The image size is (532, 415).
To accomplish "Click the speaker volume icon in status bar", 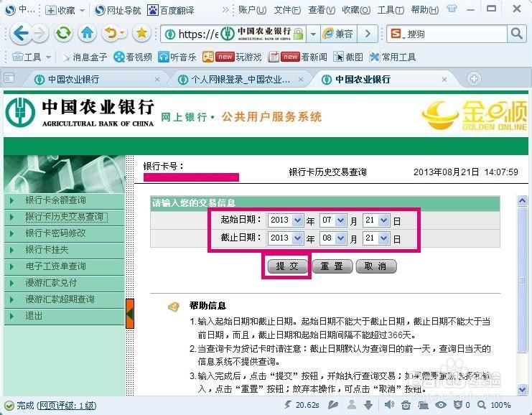I will click(389, 404).
